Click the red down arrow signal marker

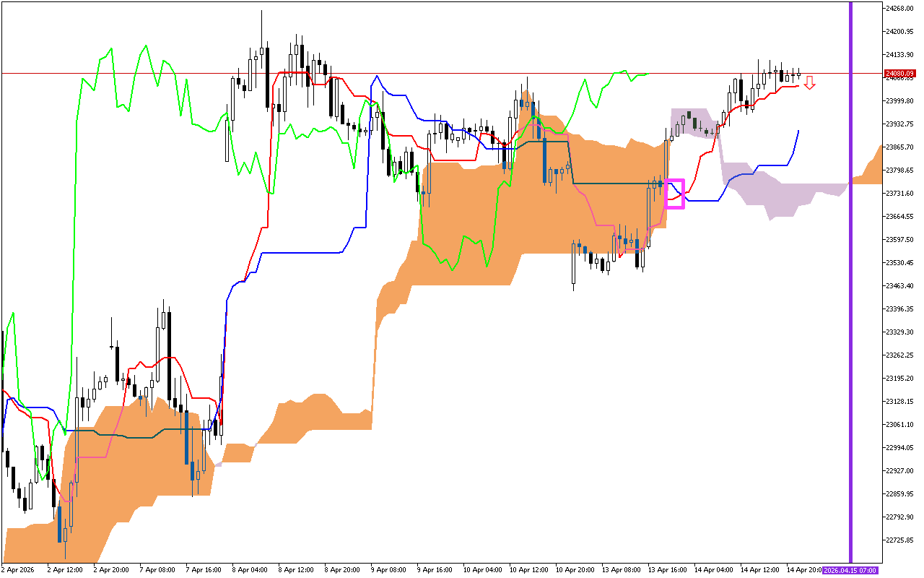point(810,83)
